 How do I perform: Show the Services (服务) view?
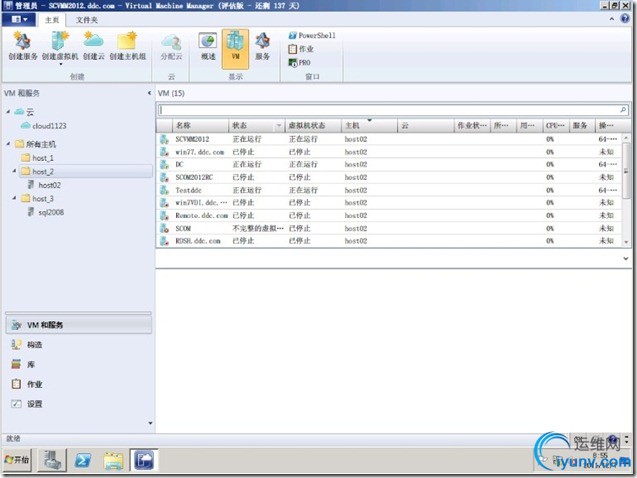click(262, 47)
